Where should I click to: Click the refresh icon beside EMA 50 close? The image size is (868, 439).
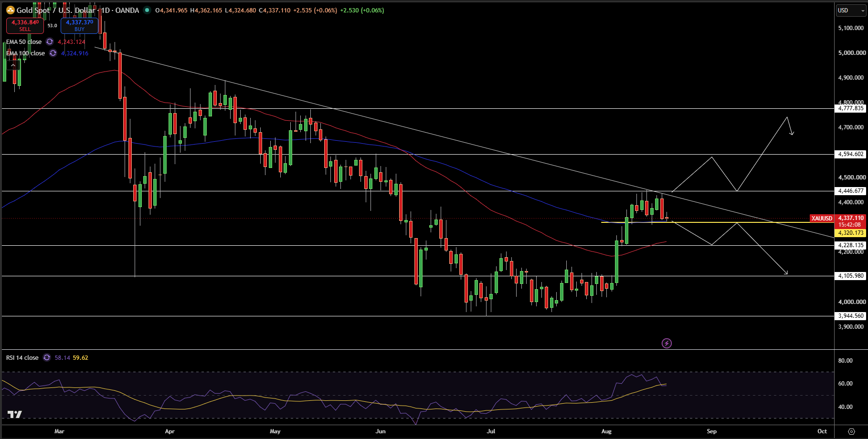[50, 42]
